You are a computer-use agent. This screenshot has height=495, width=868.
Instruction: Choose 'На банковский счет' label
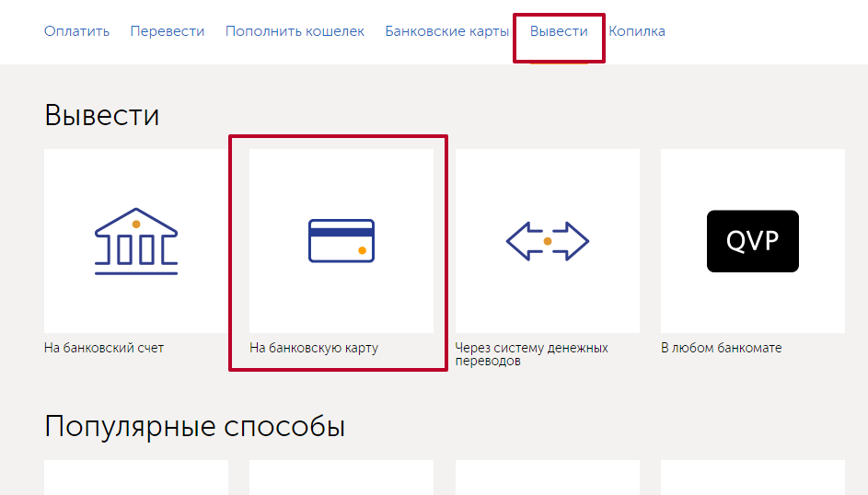(x=104, y=348)
